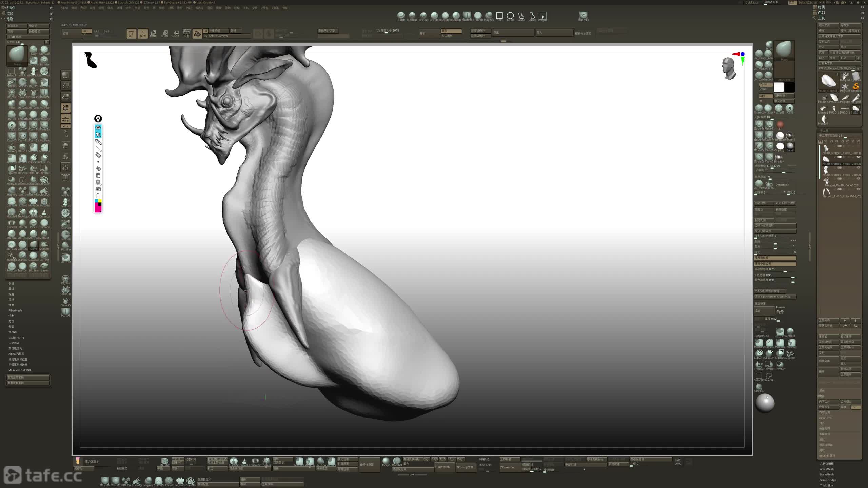
Task: Expand the Alpha 和纹理 section
Action: [17, 354]
